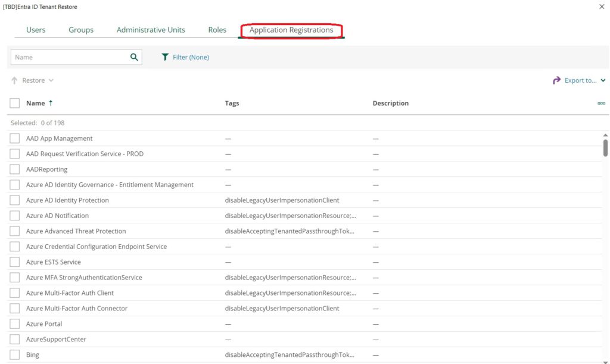Click tags cell of Azure Multi-Factor Auth Connector
Viewport: 610px width, 364px height.
point(282,309)
